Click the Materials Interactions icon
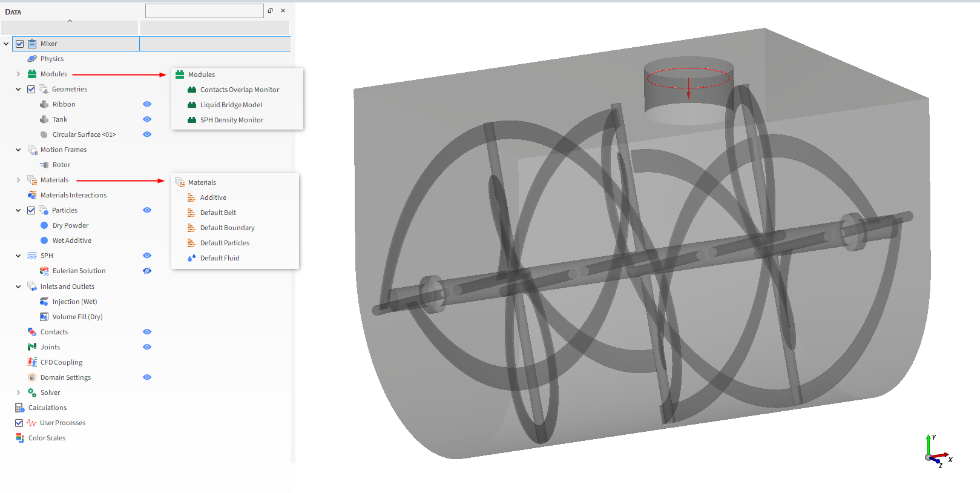Viewport: 980px width, 493px height. (32, 195)
